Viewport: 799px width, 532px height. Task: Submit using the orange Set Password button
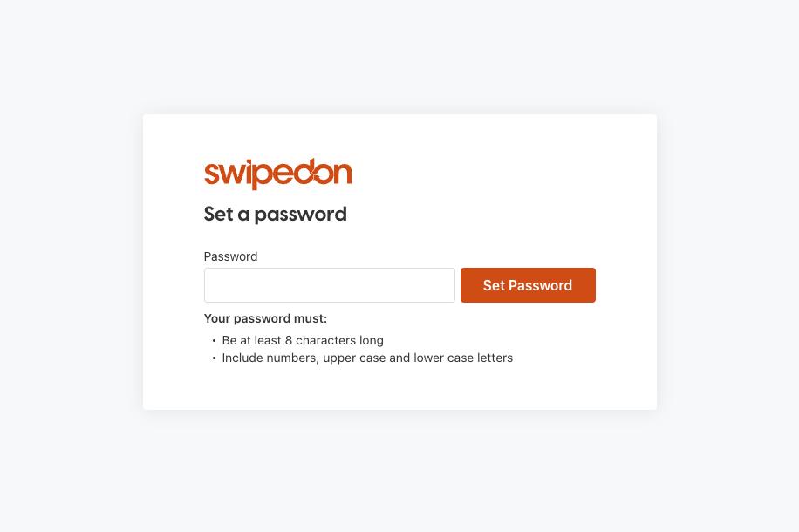[x=528, y=285]
